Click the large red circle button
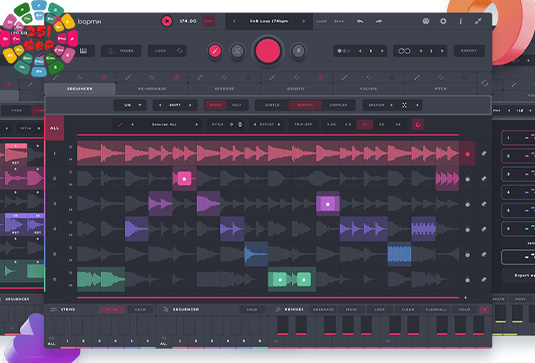 pyautogui.click(x=268, y=51)
